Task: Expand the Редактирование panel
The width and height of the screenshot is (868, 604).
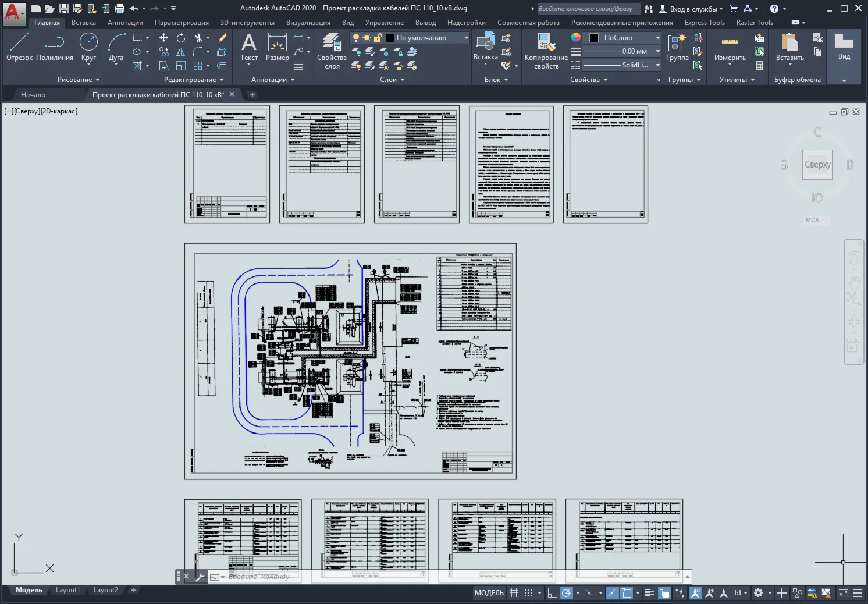Action: (x=194, y=80)
